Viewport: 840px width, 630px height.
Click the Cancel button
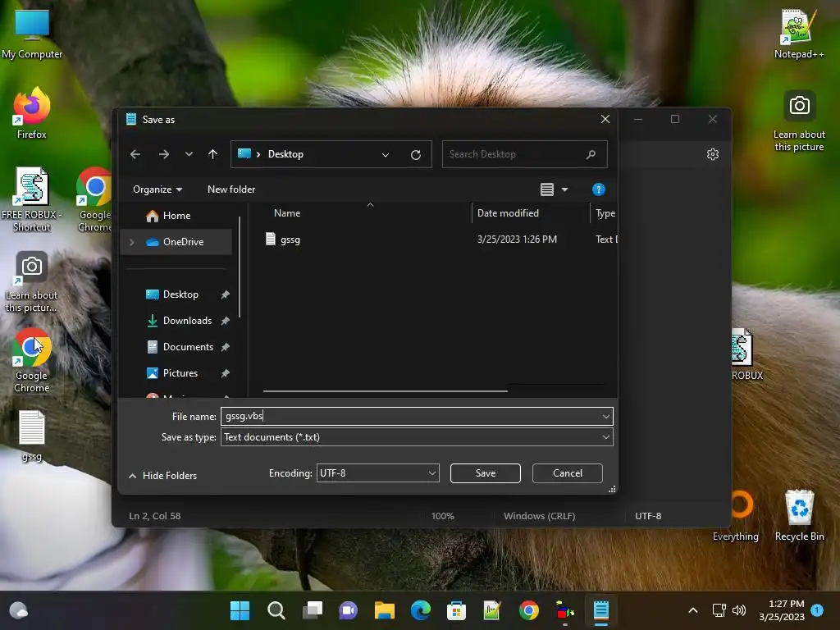(x=568, y=473)
